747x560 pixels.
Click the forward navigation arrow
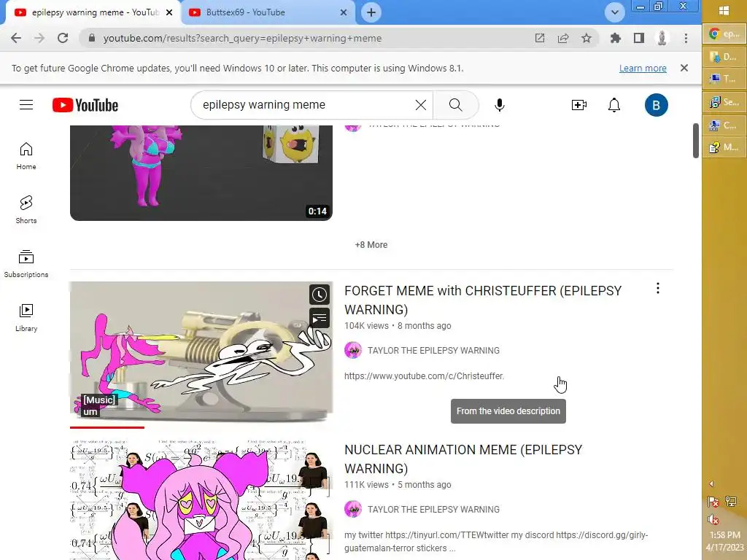click(39, 38)
